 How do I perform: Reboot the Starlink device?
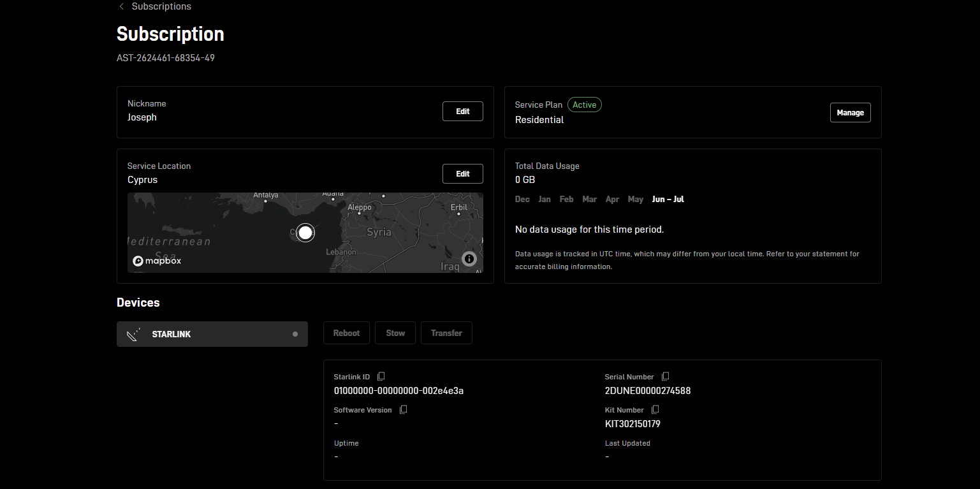[346, 333]
